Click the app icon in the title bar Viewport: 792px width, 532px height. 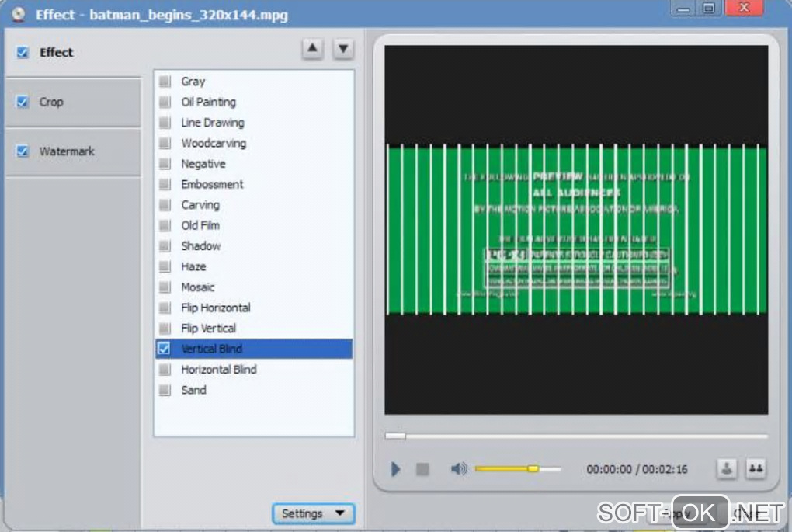coord(19,14)
